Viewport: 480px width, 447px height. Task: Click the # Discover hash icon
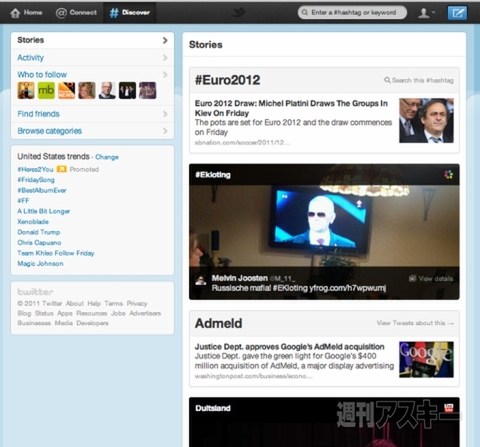(114, 13)
